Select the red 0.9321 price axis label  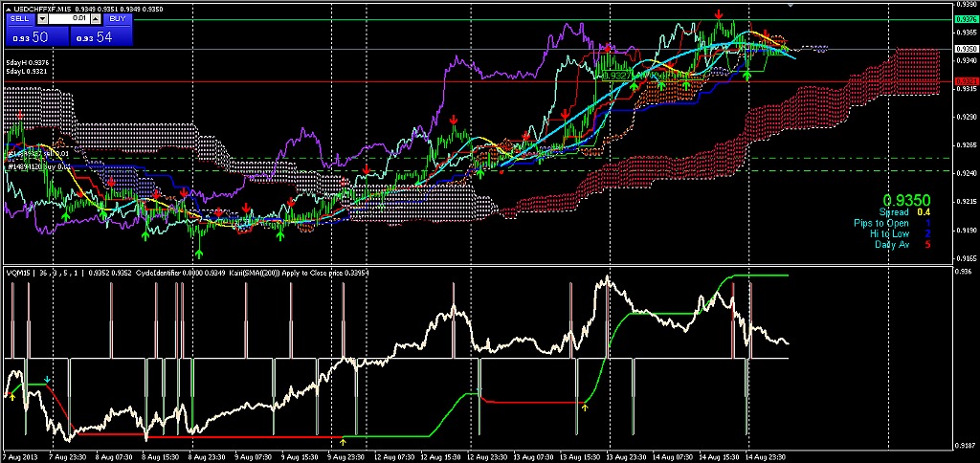[x=967, y=81]
